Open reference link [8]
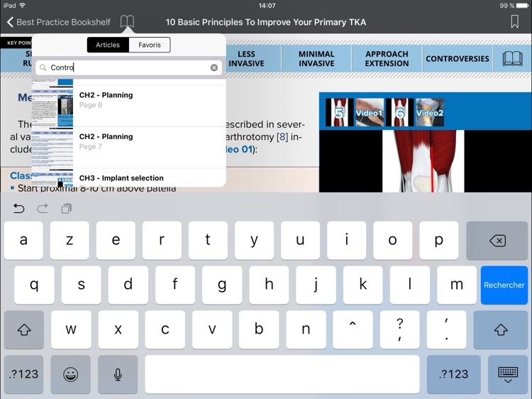This screenshot has width=532, height=399. (x=282, y=137)
